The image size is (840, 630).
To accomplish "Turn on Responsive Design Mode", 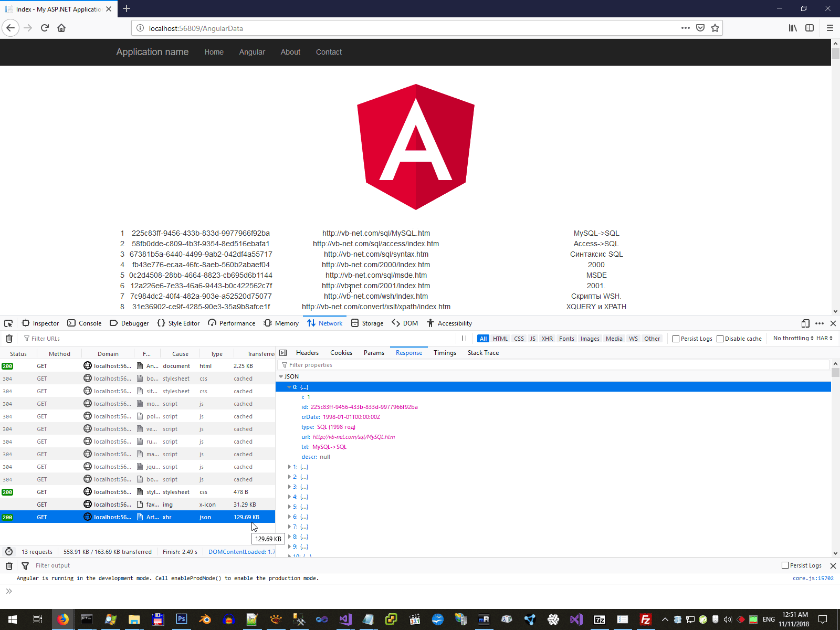I will point(805,323).
